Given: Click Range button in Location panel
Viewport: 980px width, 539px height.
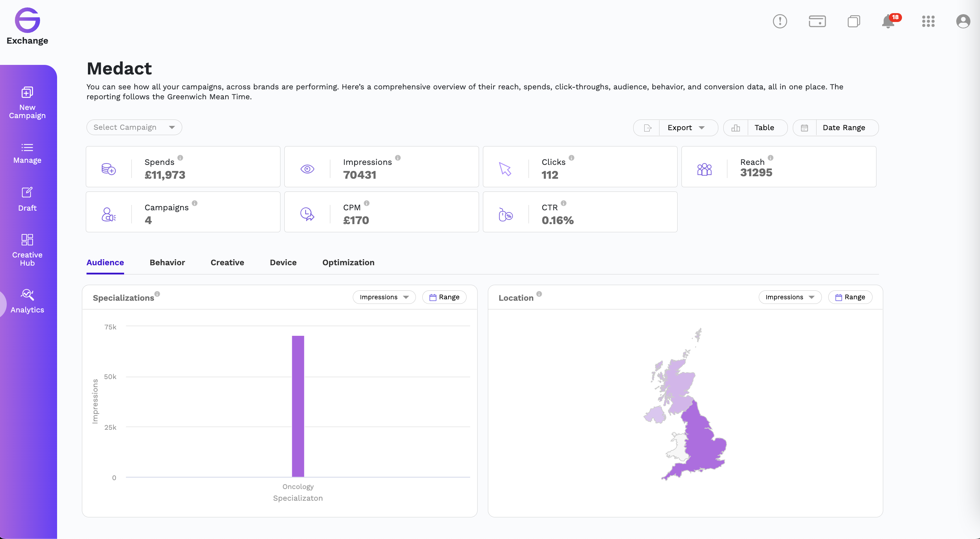Looking at the screenshot, I should (850, 297).
